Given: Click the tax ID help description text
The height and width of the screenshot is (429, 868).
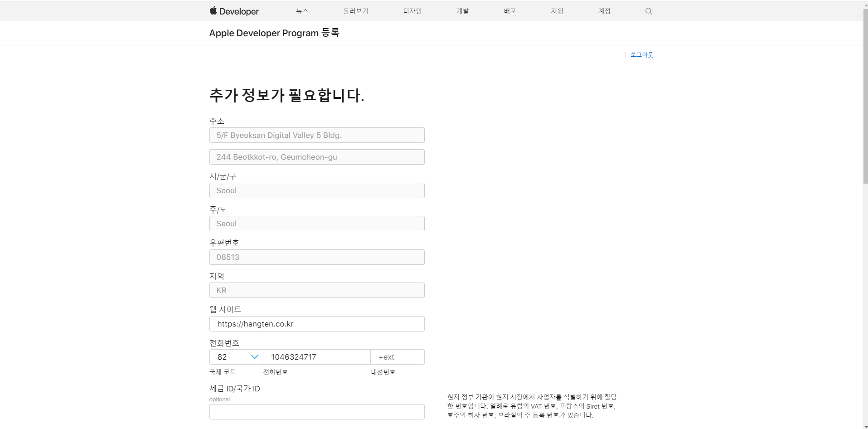Looking at the screenshot, I should point(532,406).
